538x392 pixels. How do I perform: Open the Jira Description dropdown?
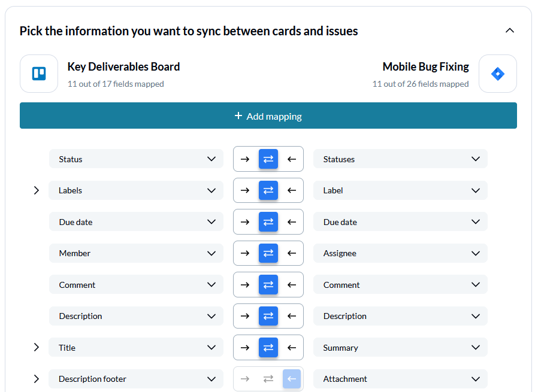tap(400, 316)
